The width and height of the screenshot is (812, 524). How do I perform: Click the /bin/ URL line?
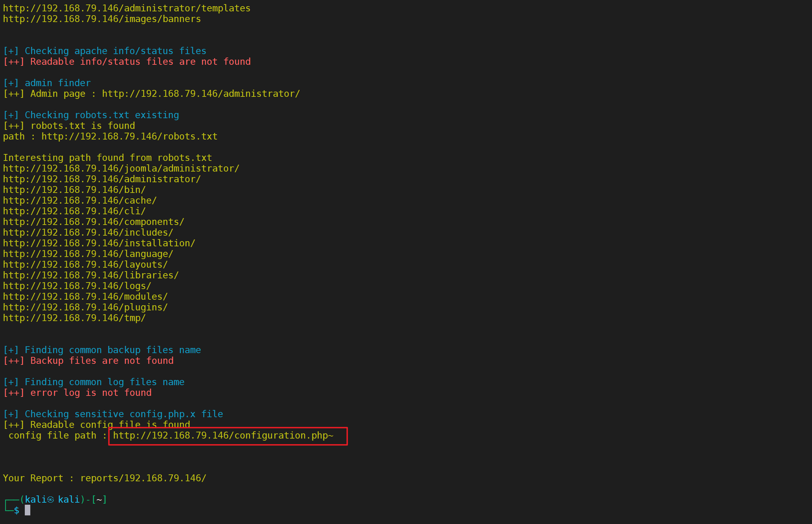pos(74,190)
